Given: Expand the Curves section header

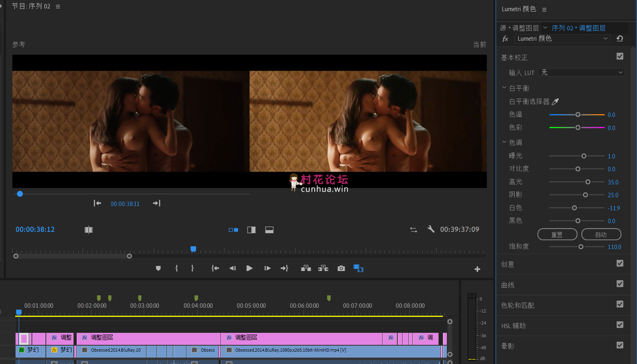Looking at the screenshot, I should click(x=508, y=285).
